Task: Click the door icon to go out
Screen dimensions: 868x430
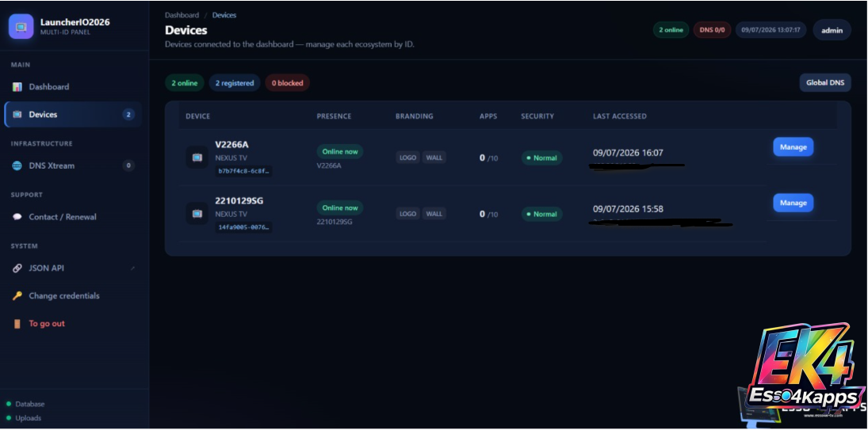Action: point(17,324)
